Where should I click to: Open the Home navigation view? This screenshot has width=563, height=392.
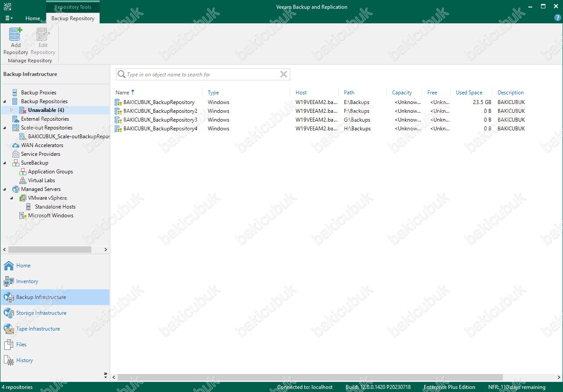pos(55,266)
